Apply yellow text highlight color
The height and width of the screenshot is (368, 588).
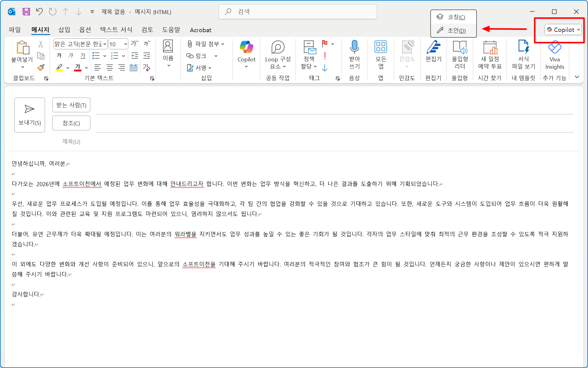tap(59, 67)
